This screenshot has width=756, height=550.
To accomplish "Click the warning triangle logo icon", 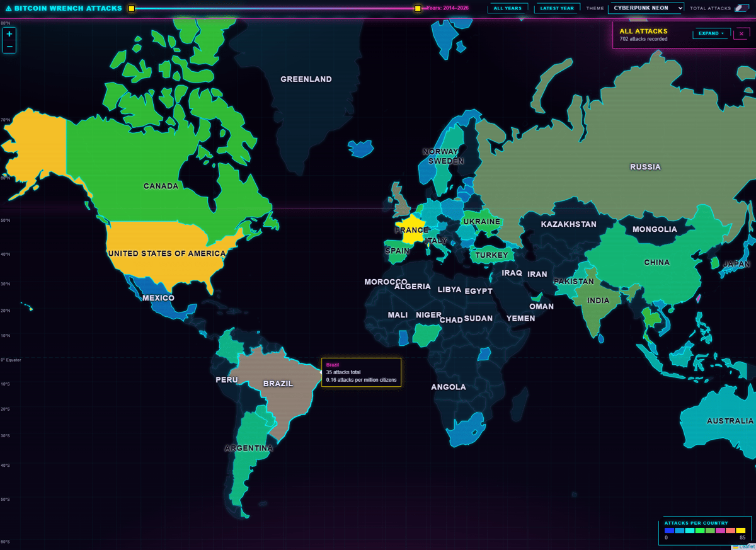I will click(9, 8).
